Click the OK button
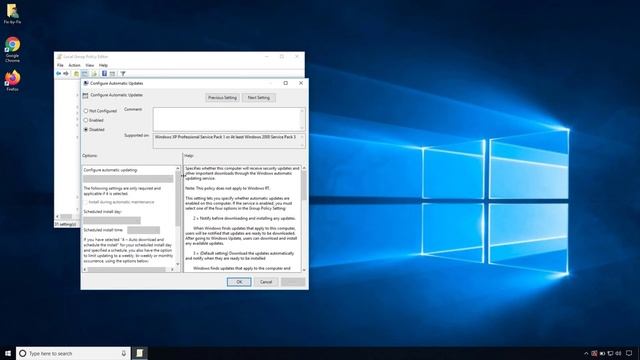 tap(239, 282)
